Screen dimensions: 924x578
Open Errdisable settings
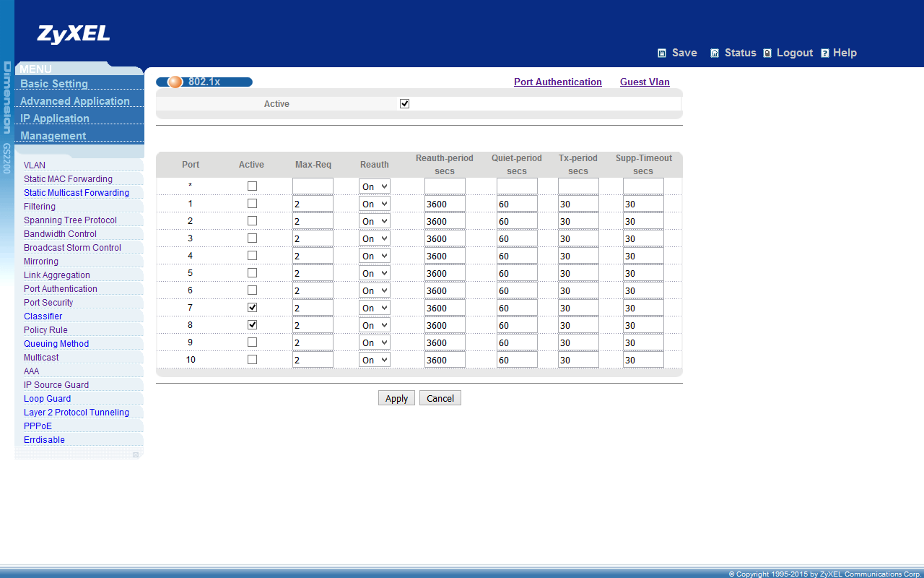[x=44, y=440]
